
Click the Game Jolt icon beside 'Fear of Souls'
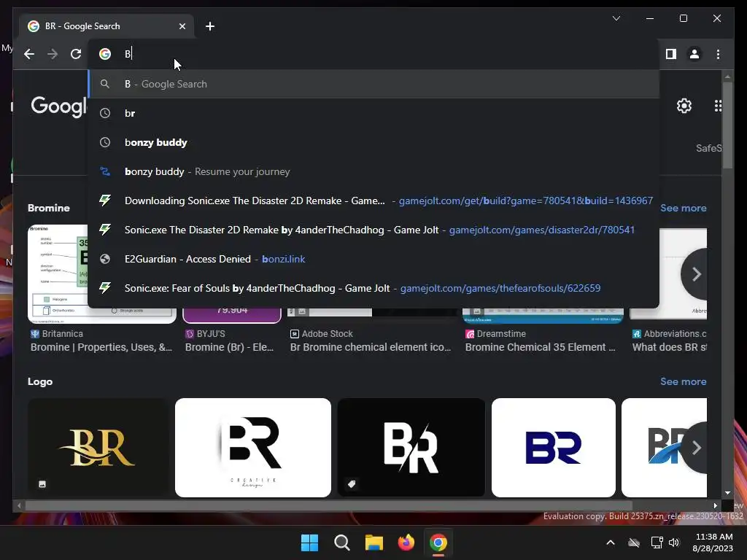[x=105, y=287]
